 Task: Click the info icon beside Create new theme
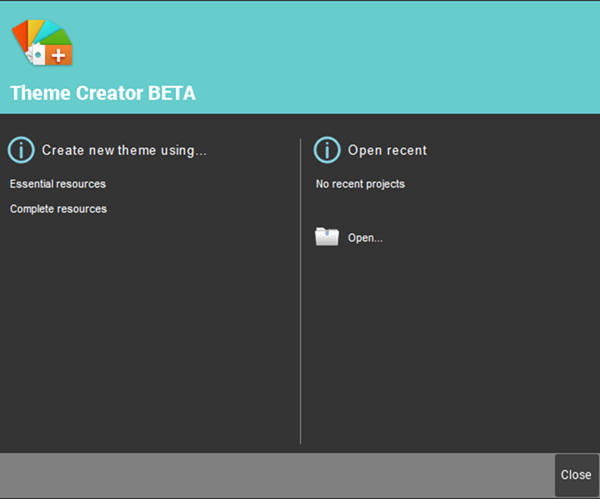21,150
